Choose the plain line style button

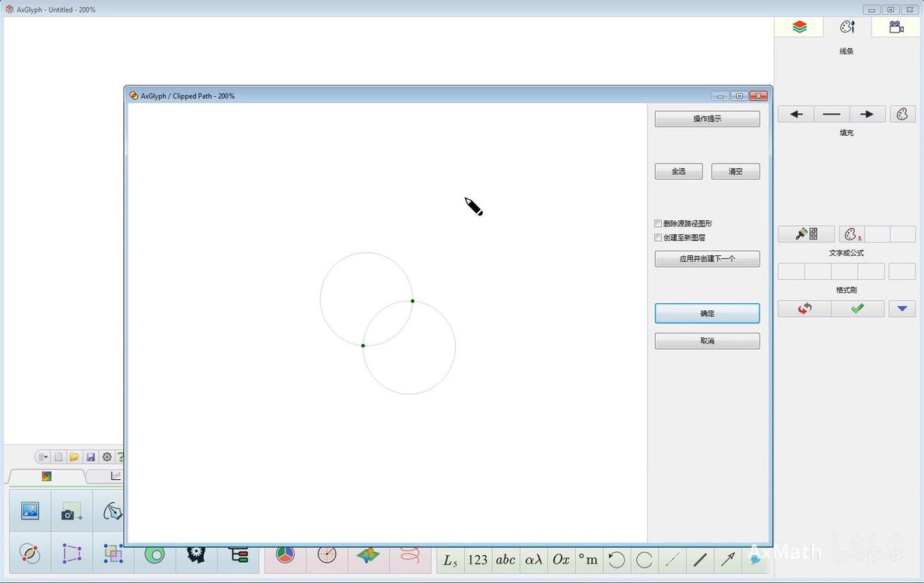pos(832,115)
